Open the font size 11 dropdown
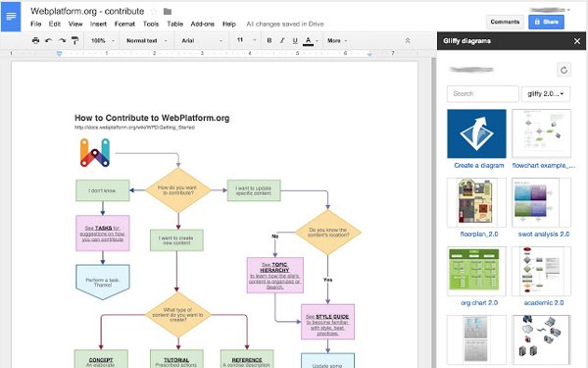Image resolution: width=588 pixels, height=368 pixels. pos(246,40)
